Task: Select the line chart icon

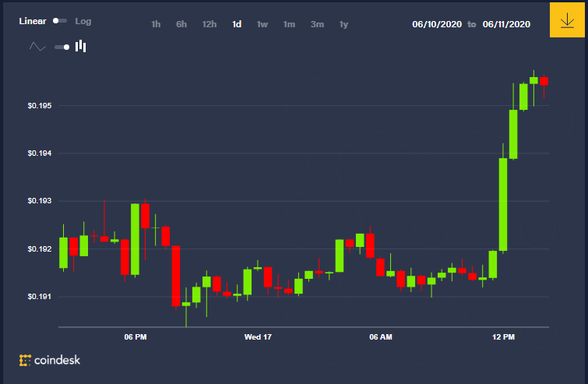Action: coord(37,47)
